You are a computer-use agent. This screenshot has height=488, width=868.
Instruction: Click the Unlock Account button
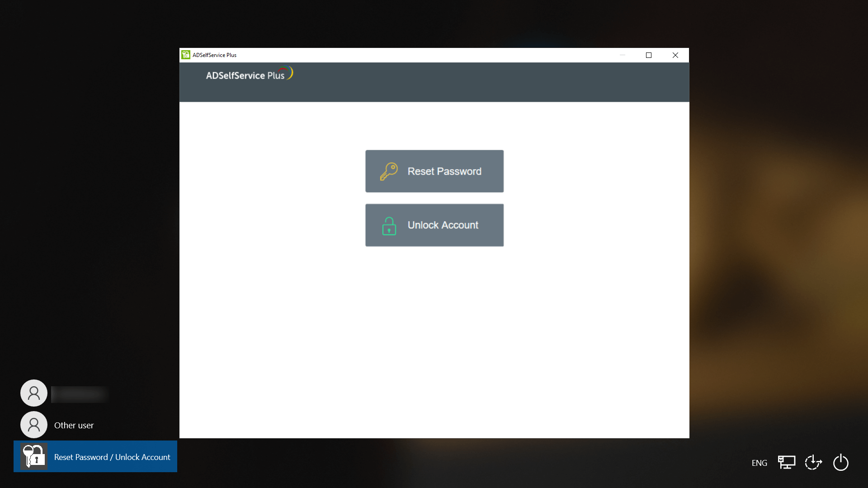[434, 225]
